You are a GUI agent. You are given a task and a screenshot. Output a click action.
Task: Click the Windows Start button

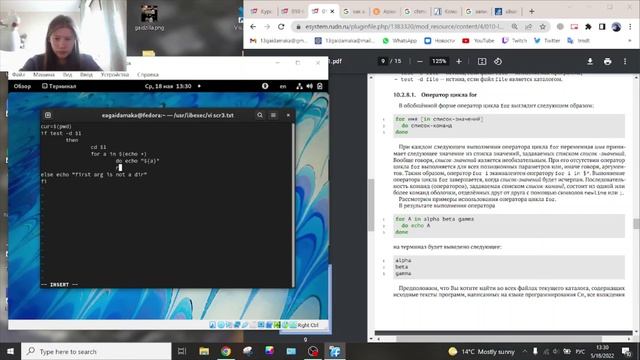(x=10, y=351)
